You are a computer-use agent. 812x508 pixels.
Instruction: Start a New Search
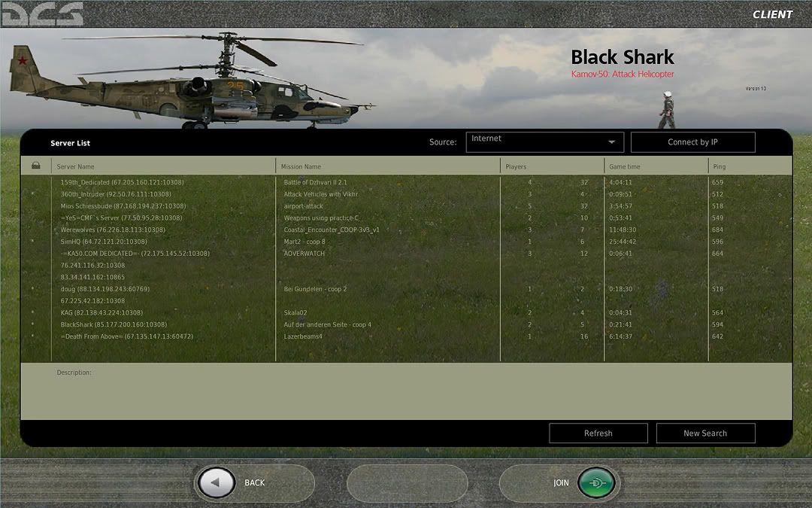click(x=705, y=433)
